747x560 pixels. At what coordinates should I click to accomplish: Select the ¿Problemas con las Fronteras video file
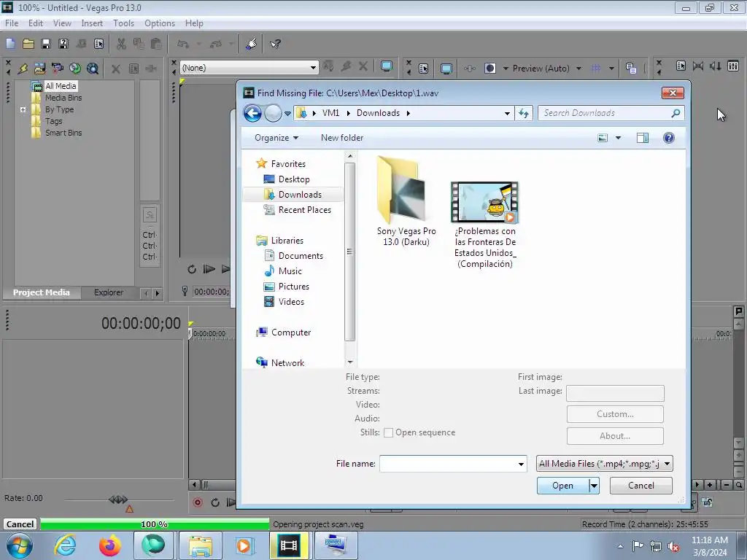(485, 225)
